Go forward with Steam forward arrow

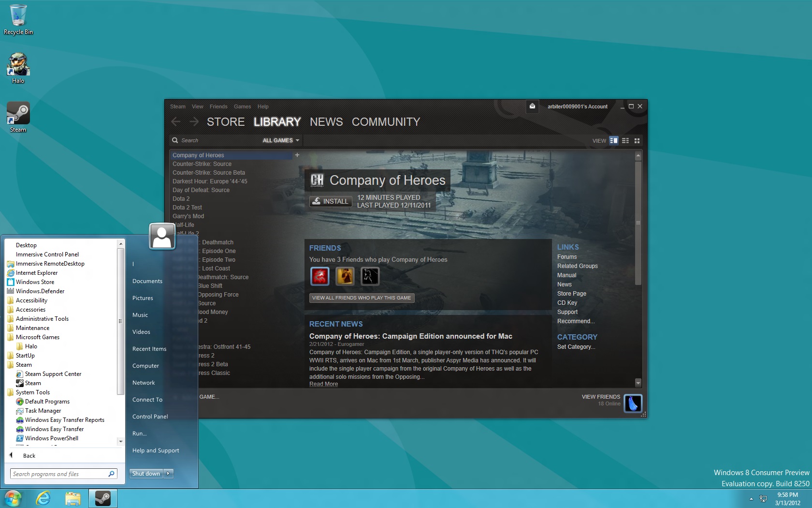point(194,122)
